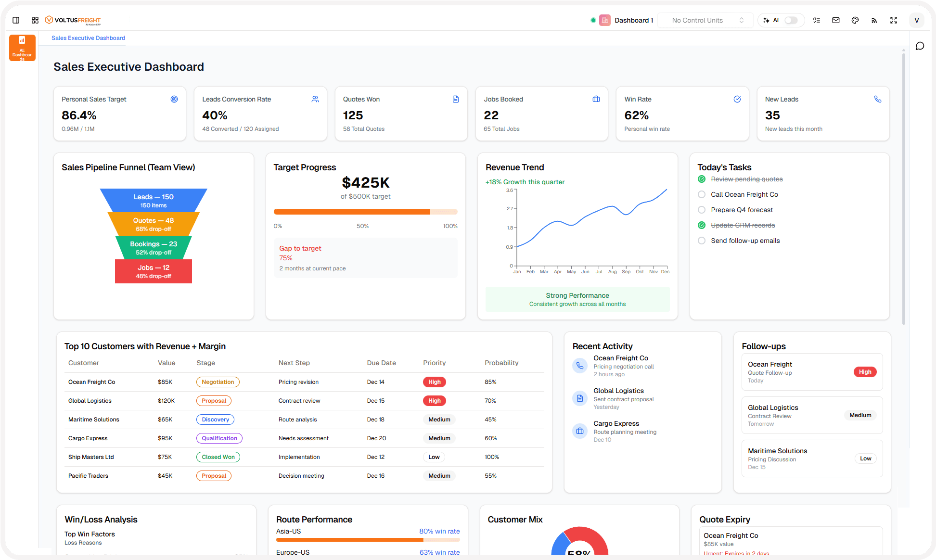Open the user avatar V menu
This screenshot has height=560, width=936.
[917, 20]
